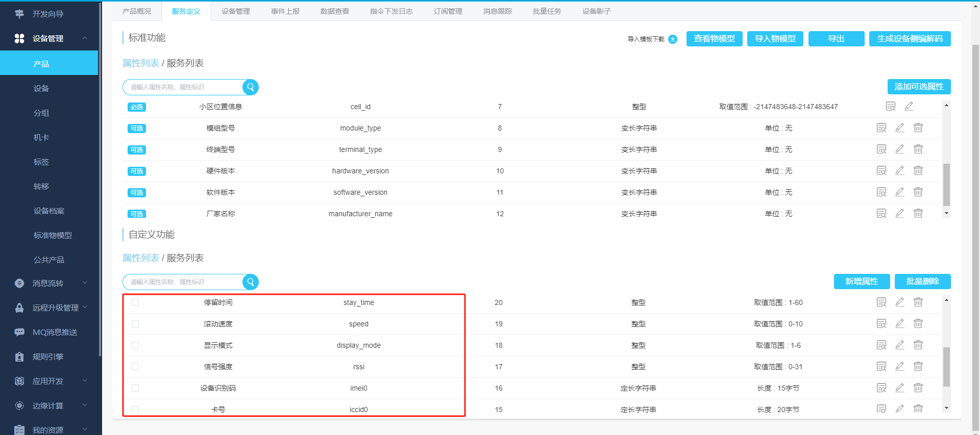The image size is (980, 435).
Task: Tick checkbox for 设备识别码 row
Action: click(135, 388)
